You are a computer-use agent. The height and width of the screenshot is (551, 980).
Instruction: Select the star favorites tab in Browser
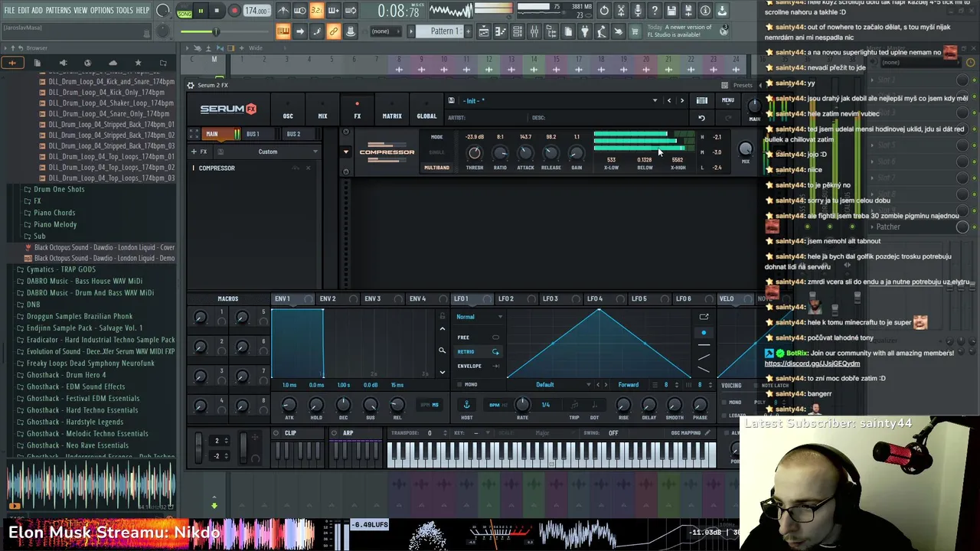138,63
